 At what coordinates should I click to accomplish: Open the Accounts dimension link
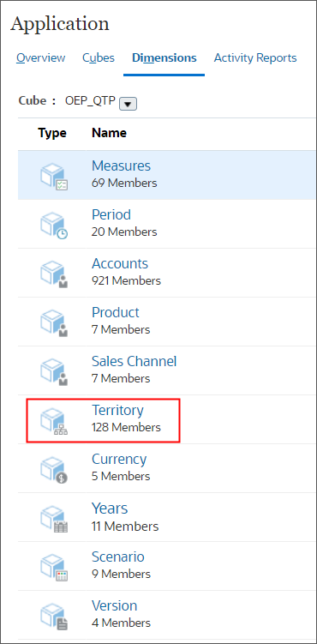click(120, 263)
